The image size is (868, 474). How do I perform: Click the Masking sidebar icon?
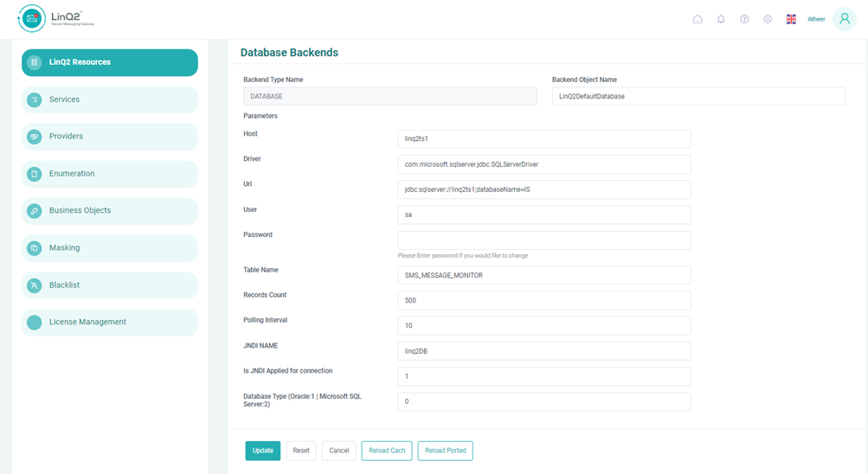35,247
